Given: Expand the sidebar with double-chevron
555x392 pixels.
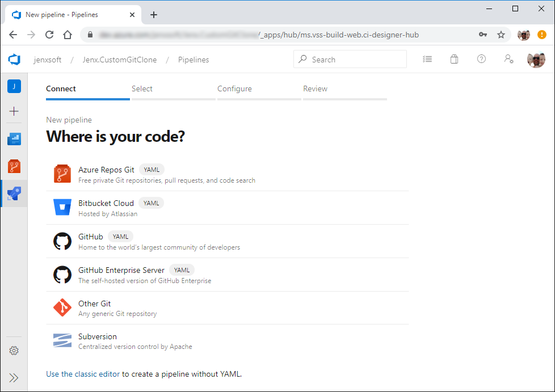Looking at the screenshot, I should (x=14, y=378).
